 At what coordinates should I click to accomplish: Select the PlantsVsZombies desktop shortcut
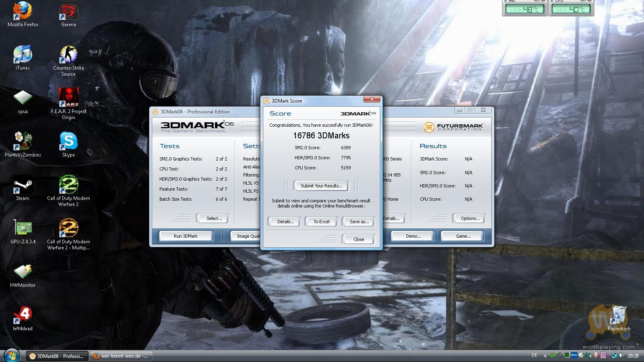pyautogui.click(x=23, y=145)
